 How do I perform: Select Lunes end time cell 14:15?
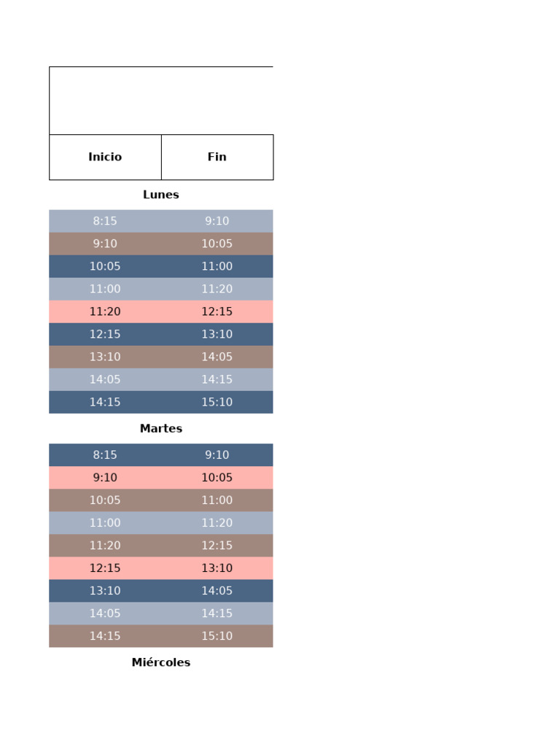pos(217,379)
